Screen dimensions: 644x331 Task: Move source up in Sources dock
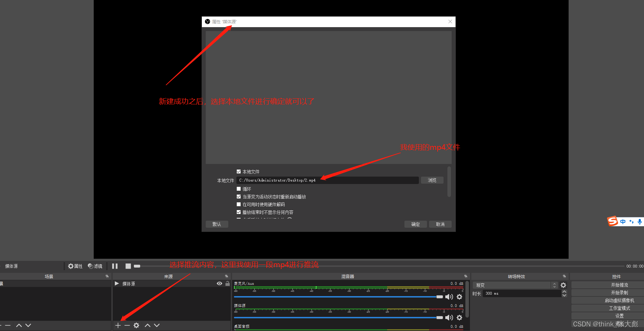click(x=148, y=325)
